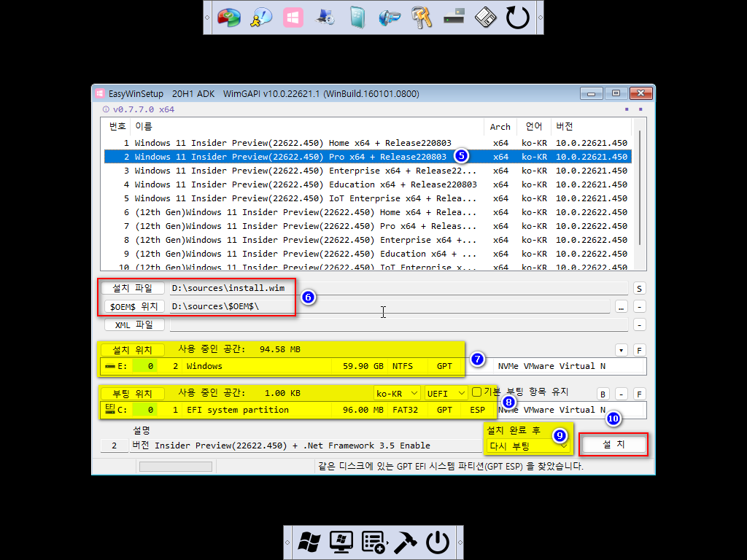
Task: Click the 설 치 install button
Action: 614,444
